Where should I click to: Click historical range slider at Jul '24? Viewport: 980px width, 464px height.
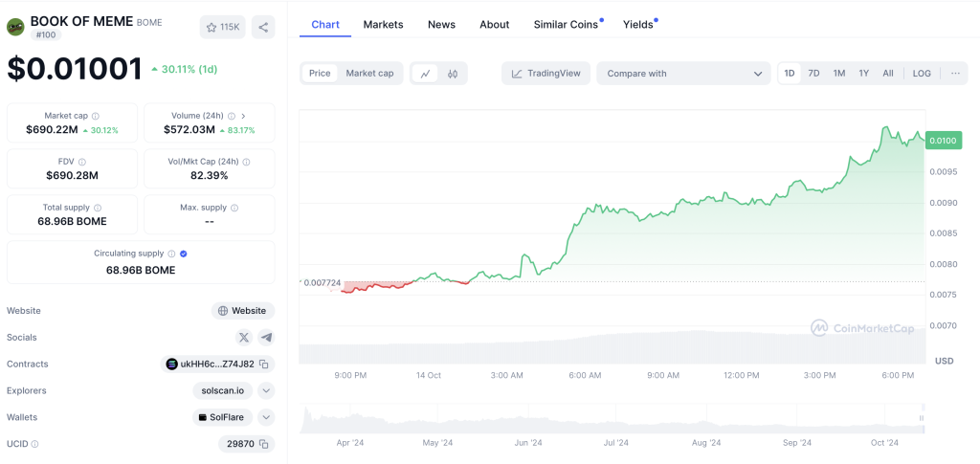[x=616, y=420]
